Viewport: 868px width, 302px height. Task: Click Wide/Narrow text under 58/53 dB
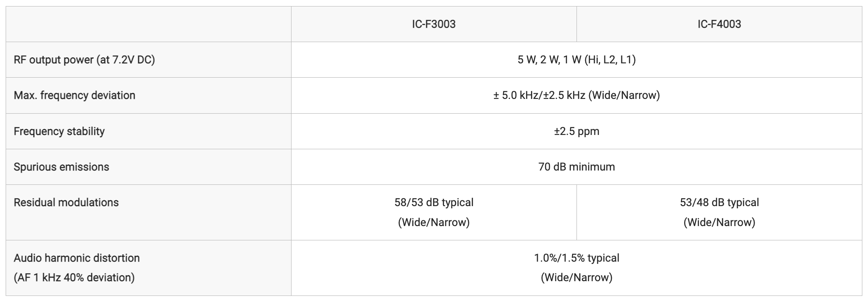pos(434,222)
